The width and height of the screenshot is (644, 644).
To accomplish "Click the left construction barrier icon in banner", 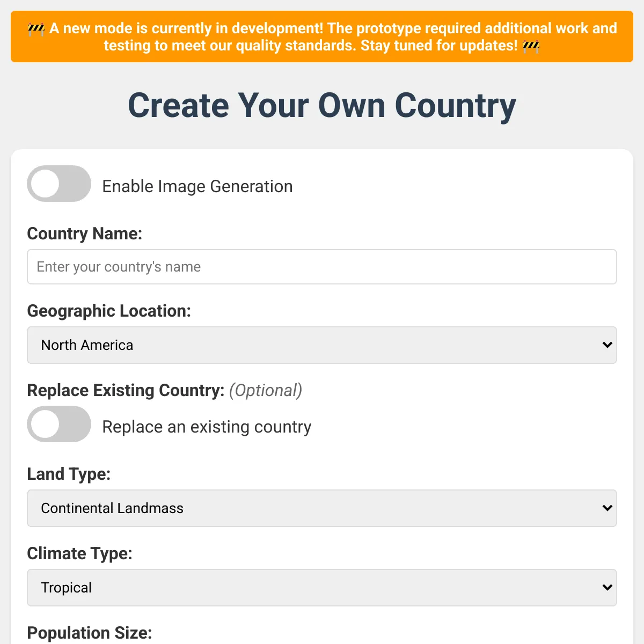I will point(35,28).
